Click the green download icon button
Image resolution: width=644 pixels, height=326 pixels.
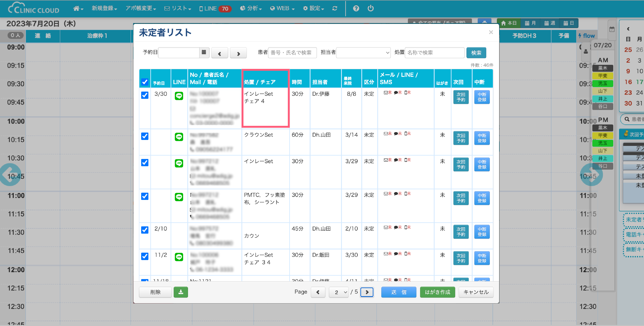point(180,292)
